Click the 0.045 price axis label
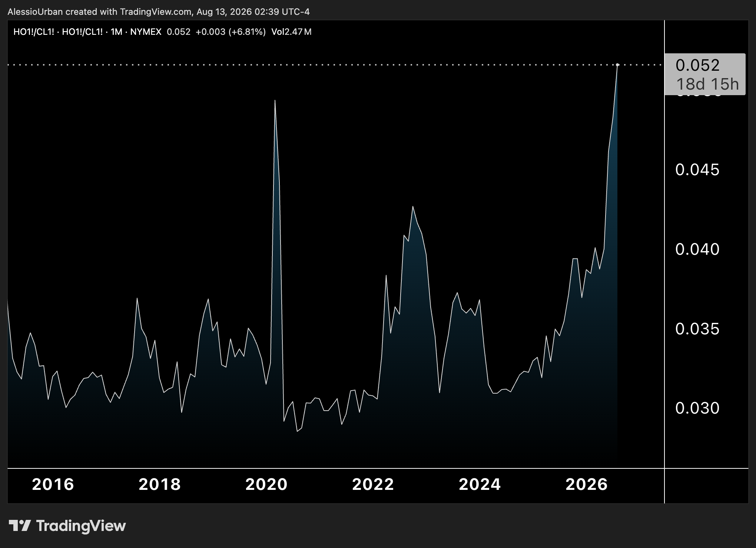Viewport: 756px width, 548px height. coord(697,170)
